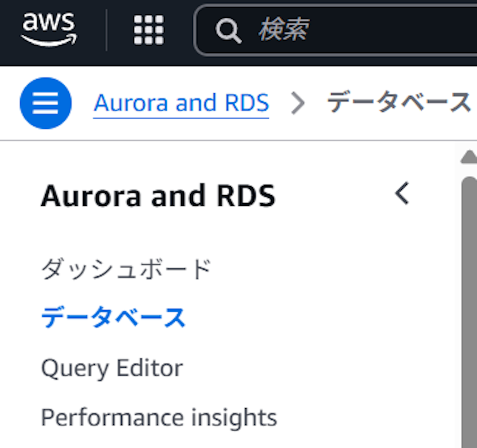Select the highlighted データベース sidebar item
477x448 pixels.
pos(113,317)
